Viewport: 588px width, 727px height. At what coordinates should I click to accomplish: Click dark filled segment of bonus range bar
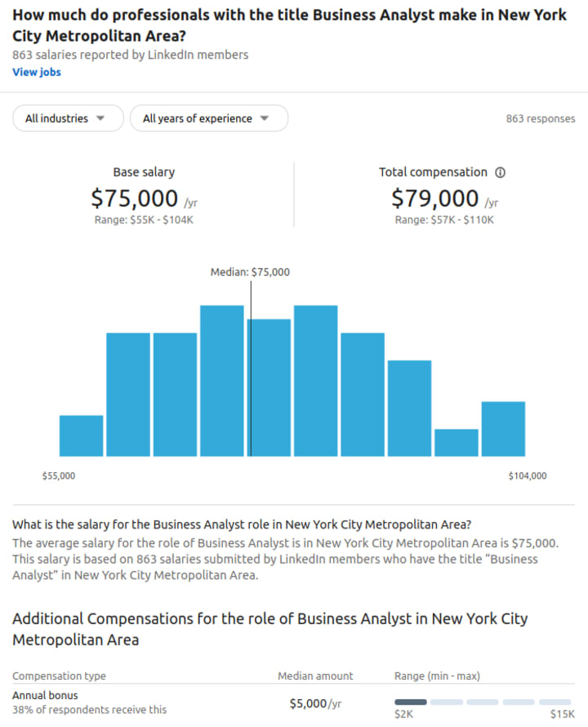click(411, 702)
